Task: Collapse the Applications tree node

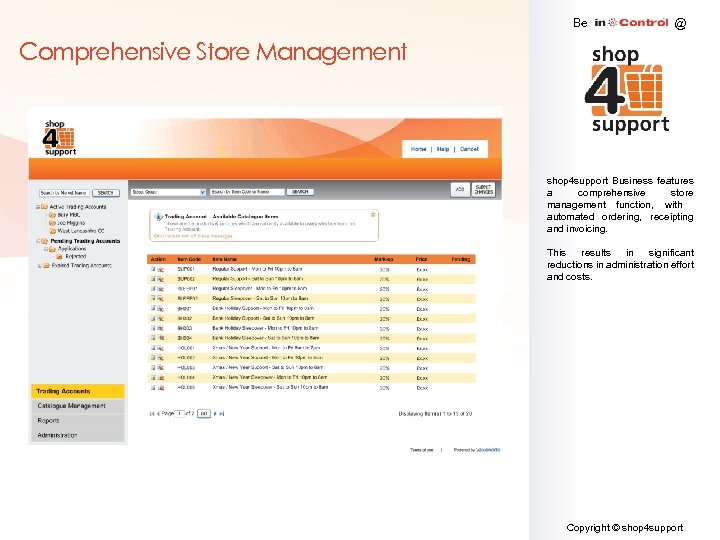Action: [x=46, y=249]
